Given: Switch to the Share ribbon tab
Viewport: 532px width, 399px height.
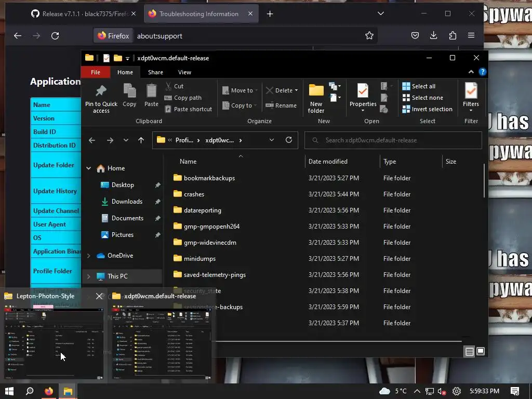Looking at the screenshot, I should coord(155,72).
